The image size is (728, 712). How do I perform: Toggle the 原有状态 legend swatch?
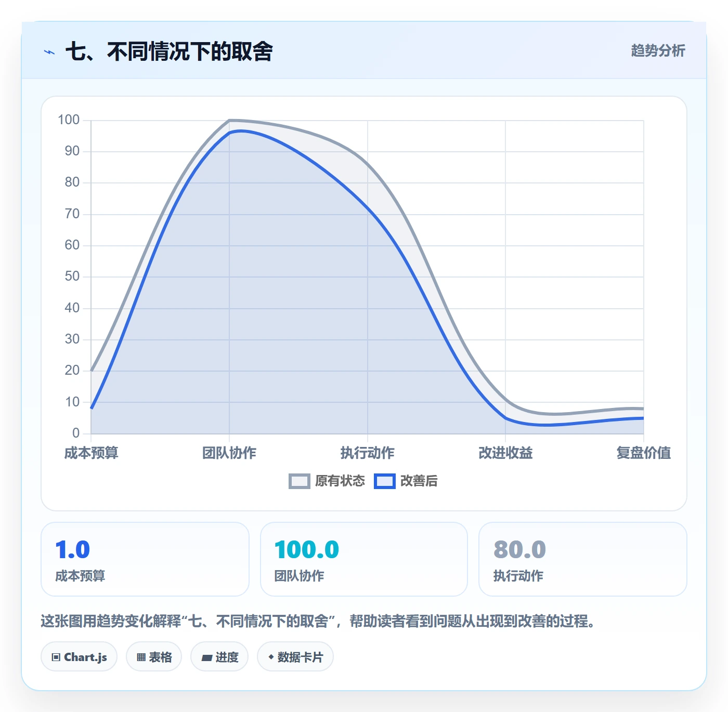coord(299,481)
